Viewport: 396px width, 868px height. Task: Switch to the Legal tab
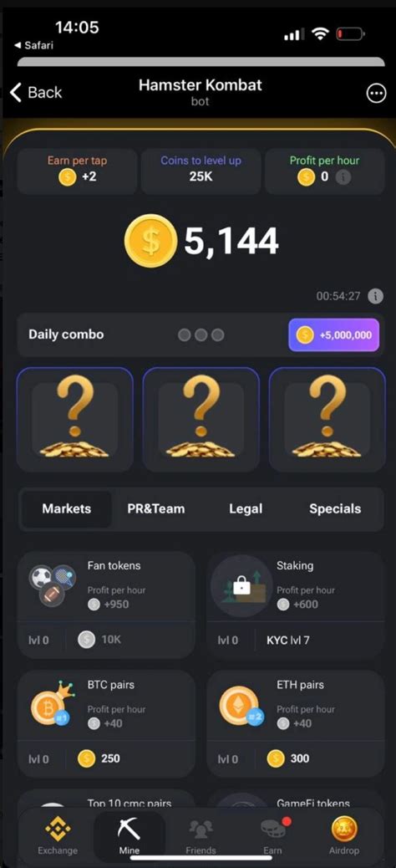click(246, 508)
